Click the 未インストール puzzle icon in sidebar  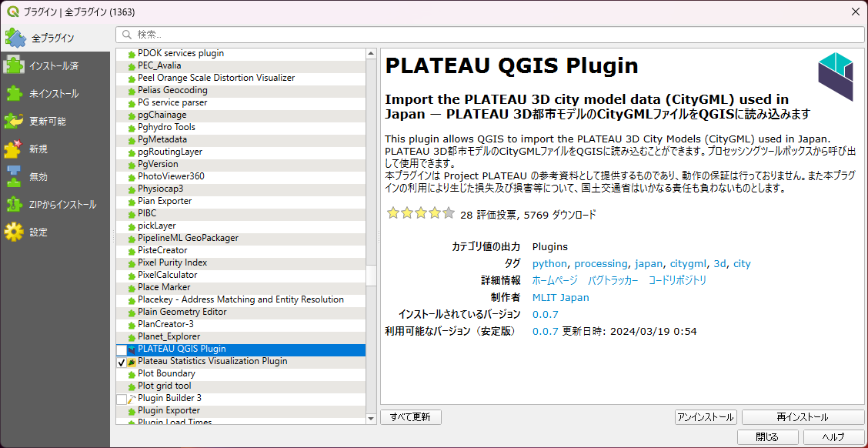(14, 94)
